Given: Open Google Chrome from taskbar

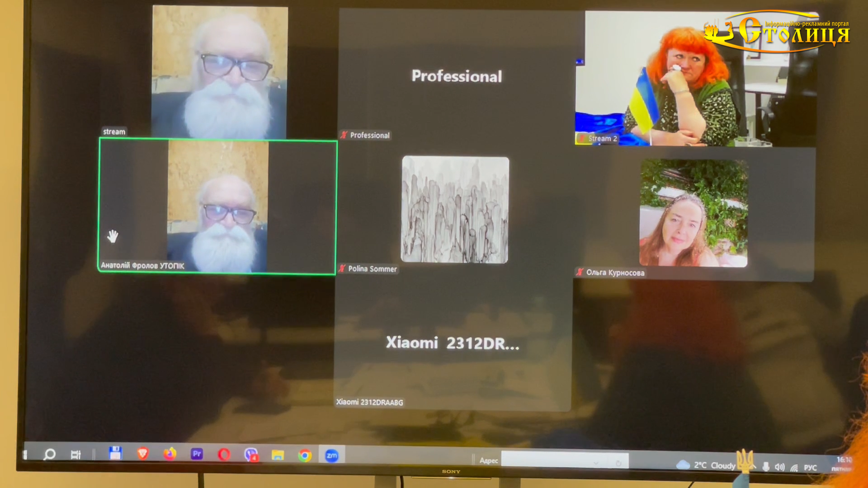Looking at the screenshot, I should click(x=305, y=455).
